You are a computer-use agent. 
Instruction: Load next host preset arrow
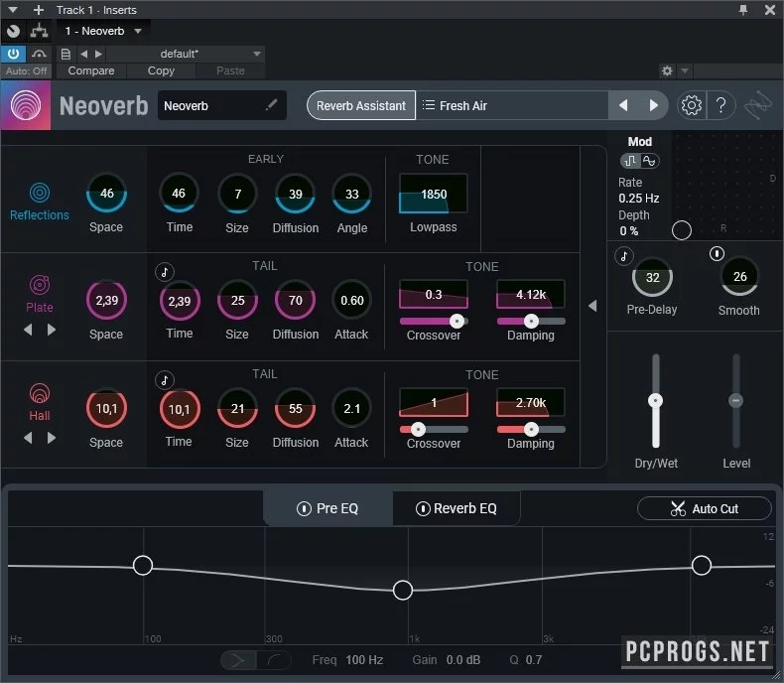tap(98, 54)
